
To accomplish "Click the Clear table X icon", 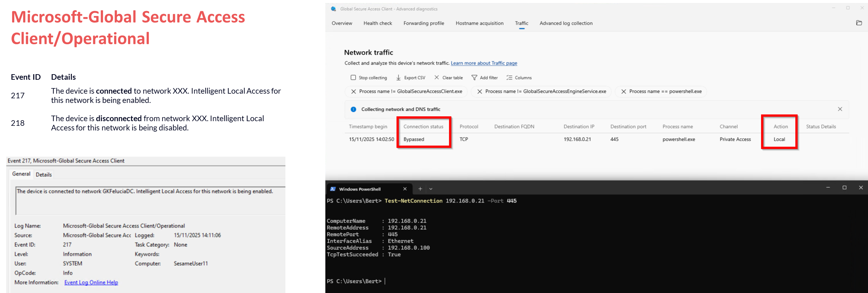I will coord(436,77).
